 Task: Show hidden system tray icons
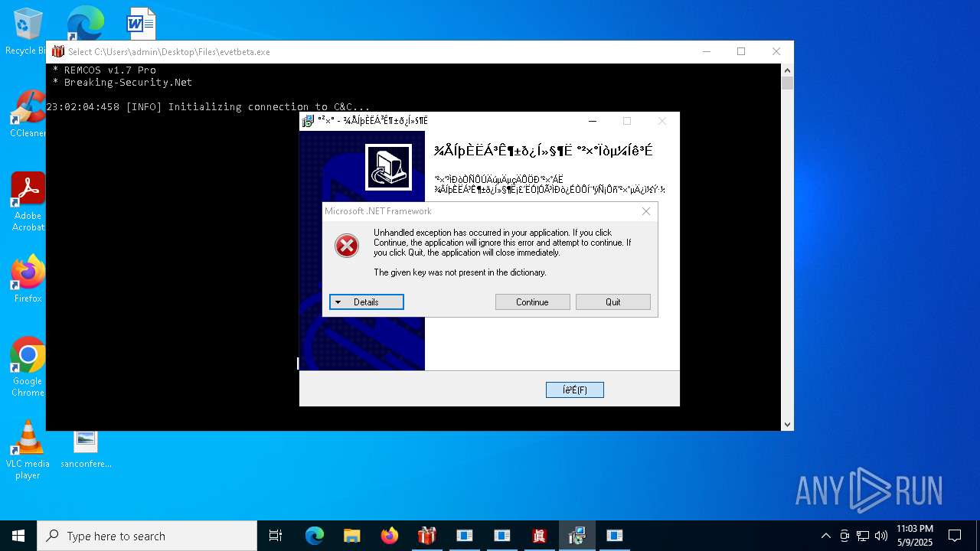825,536
